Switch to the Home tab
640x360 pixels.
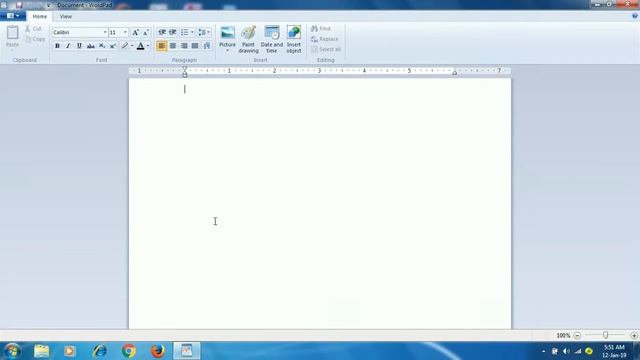point(40,16)
